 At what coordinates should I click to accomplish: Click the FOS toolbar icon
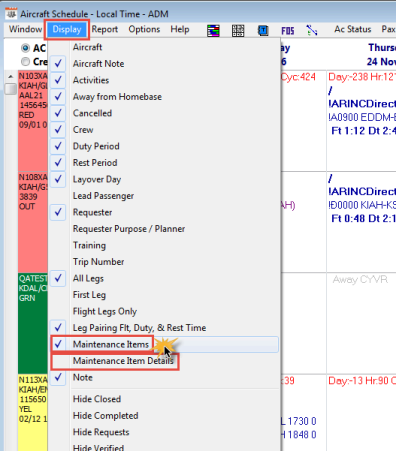[x=288, y=31]
